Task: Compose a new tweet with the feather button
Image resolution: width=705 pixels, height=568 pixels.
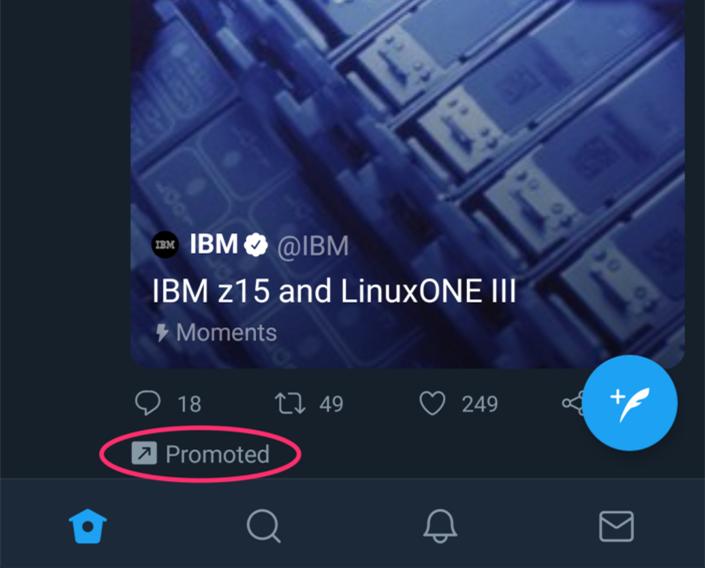Action: pyautogui.click(x=629, y=404)
